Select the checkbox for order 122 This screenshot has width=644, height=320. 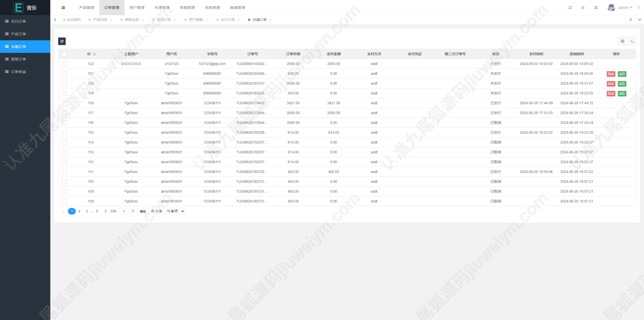[64, 64]
